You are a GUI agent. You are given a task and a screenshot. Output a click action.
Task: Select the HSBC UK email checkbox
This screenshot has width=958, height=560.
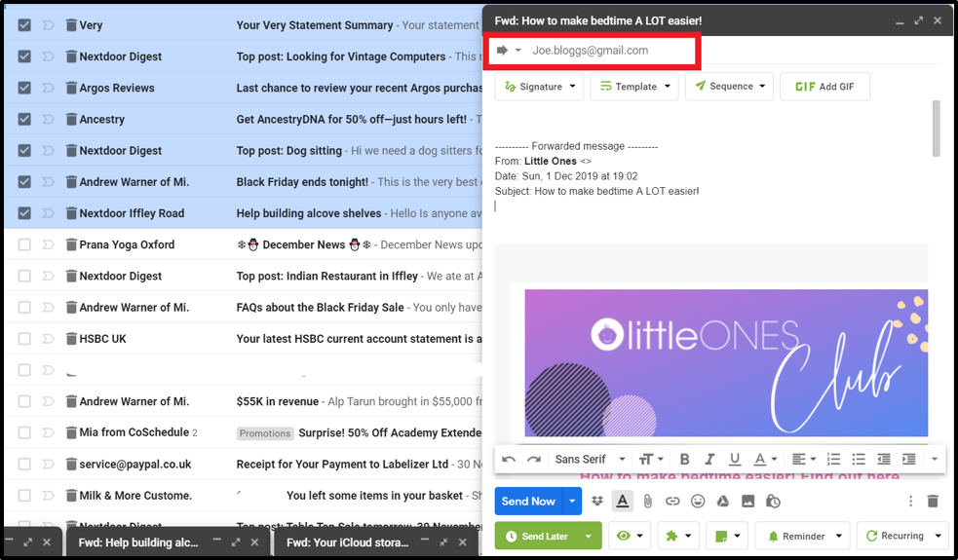tap(24, 339)
